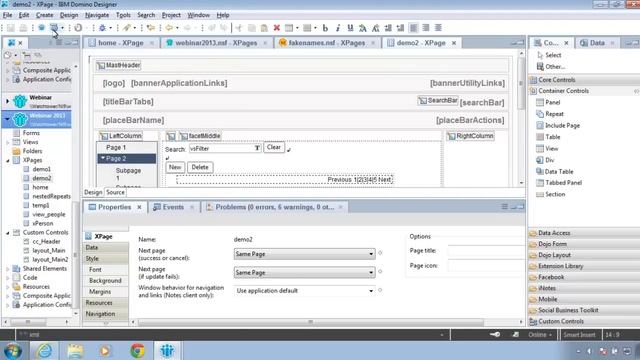
Task: Click the Page title input field
Action: pyautogui.click(x=486, y=251)
